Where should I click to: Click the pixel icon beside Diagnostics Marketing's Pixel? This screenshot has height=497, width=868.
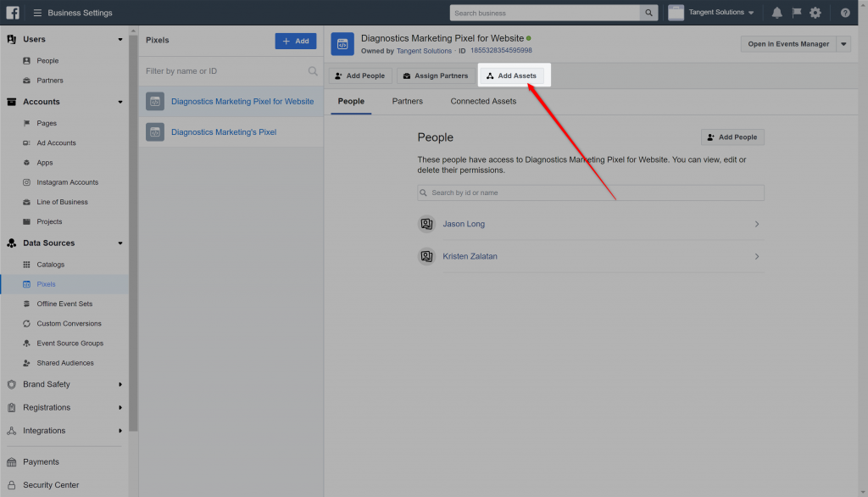click(x=155, y=131)
